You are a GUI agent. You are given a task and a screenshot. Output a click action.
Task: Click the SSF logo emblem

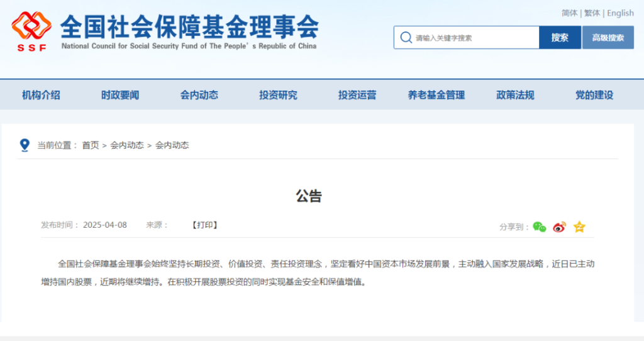coord(31,31)
